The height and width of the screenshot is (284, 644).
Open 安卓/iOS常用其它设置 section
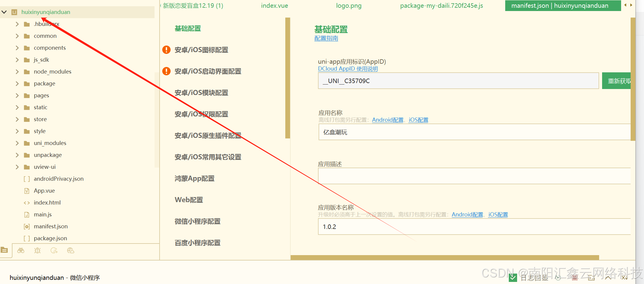pos(208,157)
